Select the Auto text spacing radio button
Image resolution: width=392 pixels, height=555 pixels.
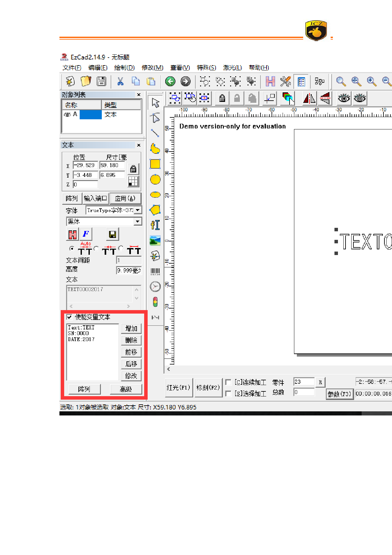click(x=72, y=249)
